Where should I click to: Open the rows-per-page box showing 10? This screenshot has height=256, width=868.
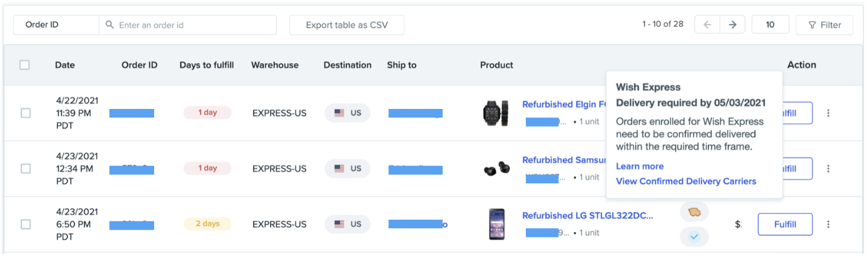tap(770, 25)
